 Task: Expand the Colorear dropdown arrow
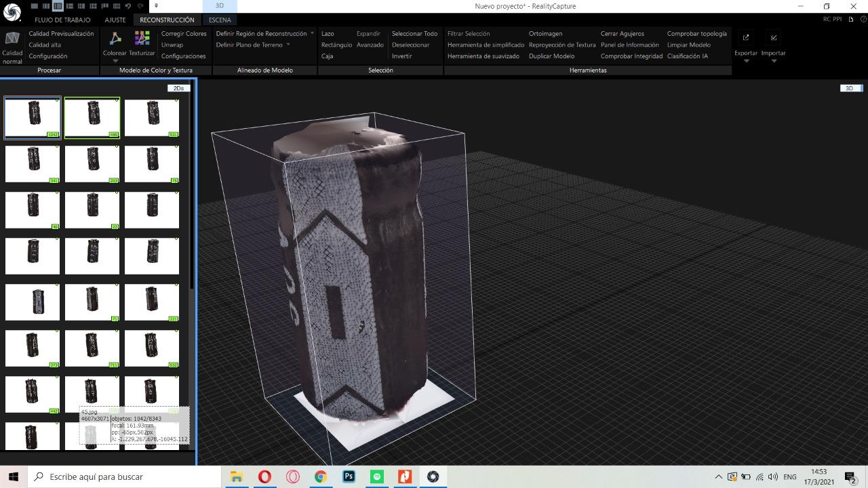pos(115,61)
